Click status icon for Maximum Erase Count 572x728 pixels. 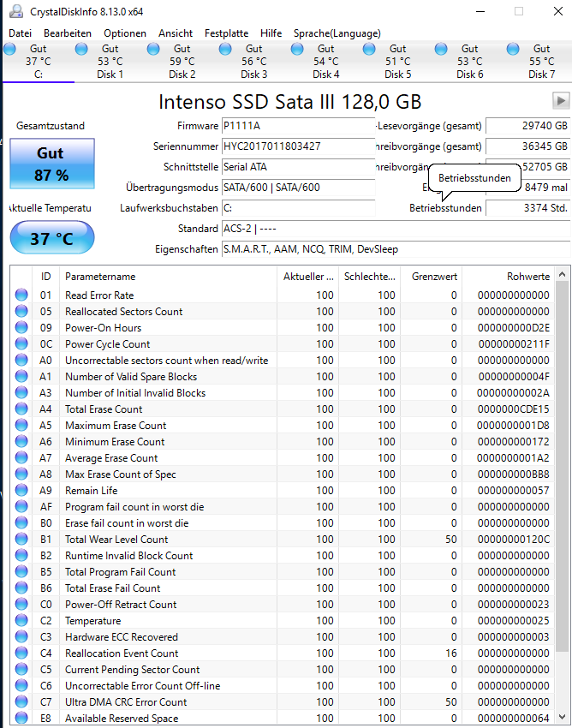[21, 425]
